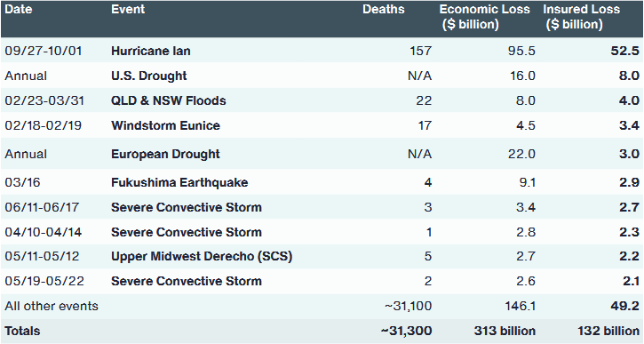Click the Deaths column header
Viewport: 644px width, 344px height.
[x=383, y=10]
